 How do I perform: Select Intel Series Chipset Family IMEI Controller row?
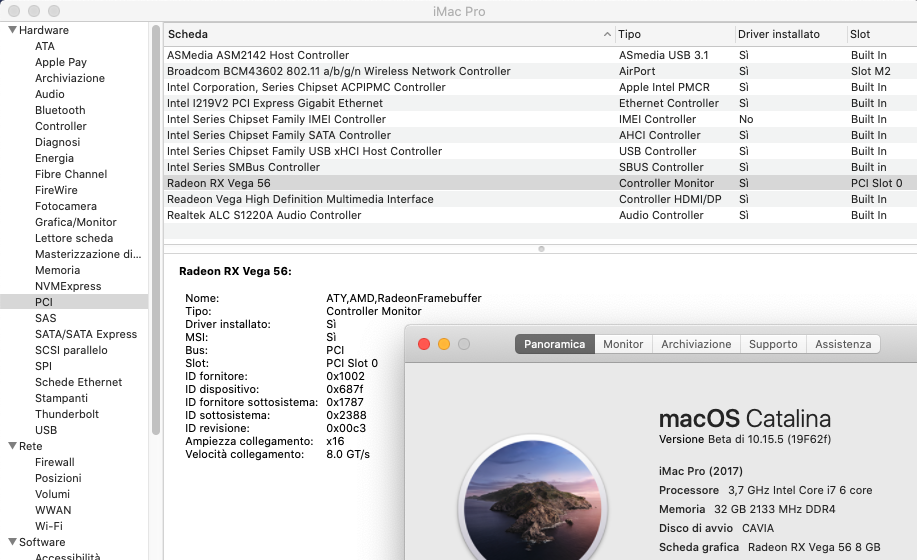coord(540,119)
